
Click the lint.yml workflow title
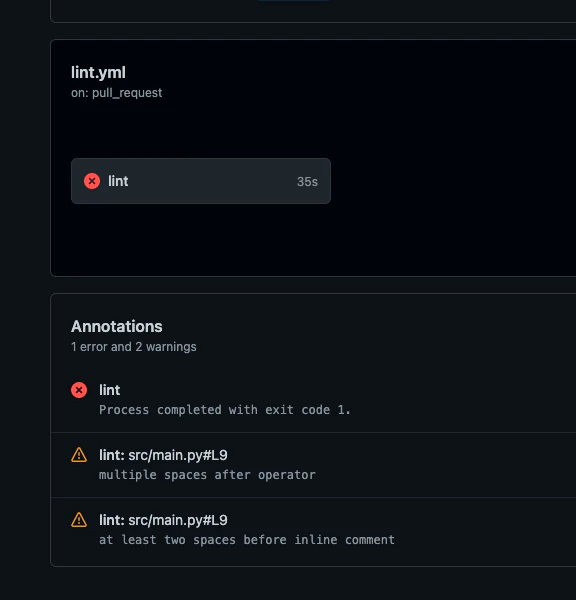98,72
